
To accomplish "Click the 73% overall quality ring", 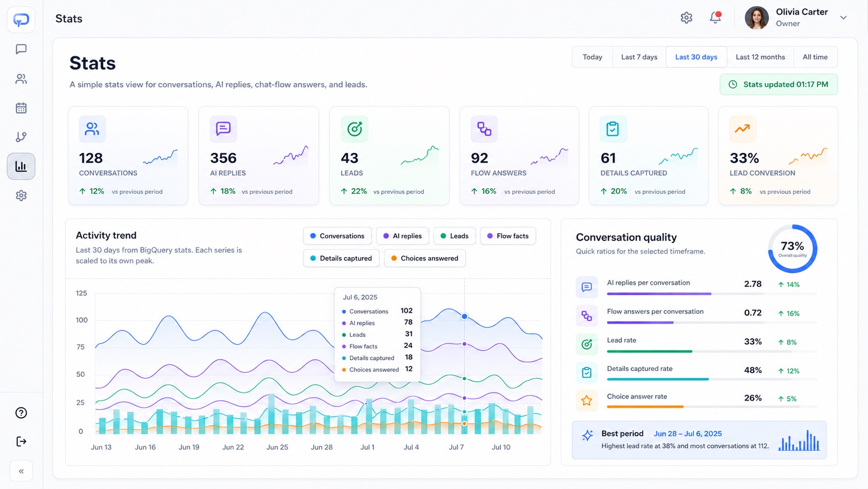I will (x=792, y=248).
